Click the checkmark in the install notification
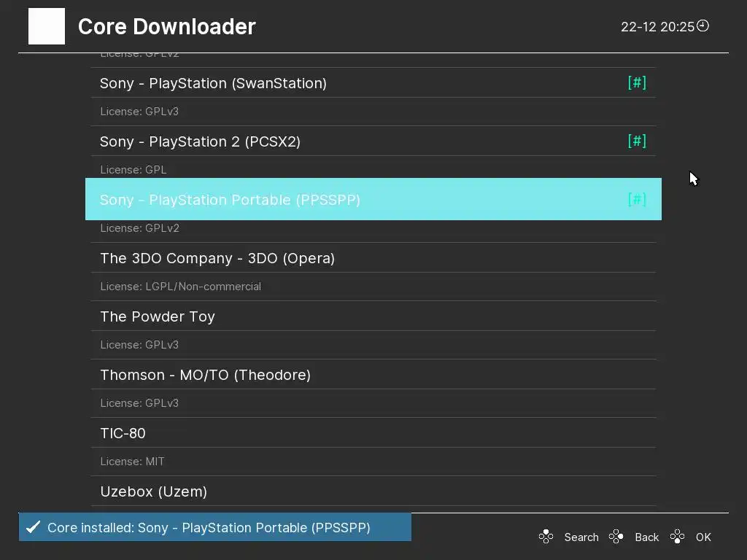This screenshot has height=560, width=747. (33, 527)
